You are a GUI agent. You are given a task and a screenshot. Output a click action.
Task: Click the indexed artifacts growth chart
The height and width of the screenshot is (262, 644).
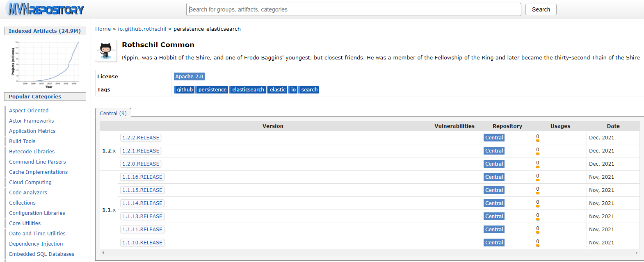coord(45,64)
